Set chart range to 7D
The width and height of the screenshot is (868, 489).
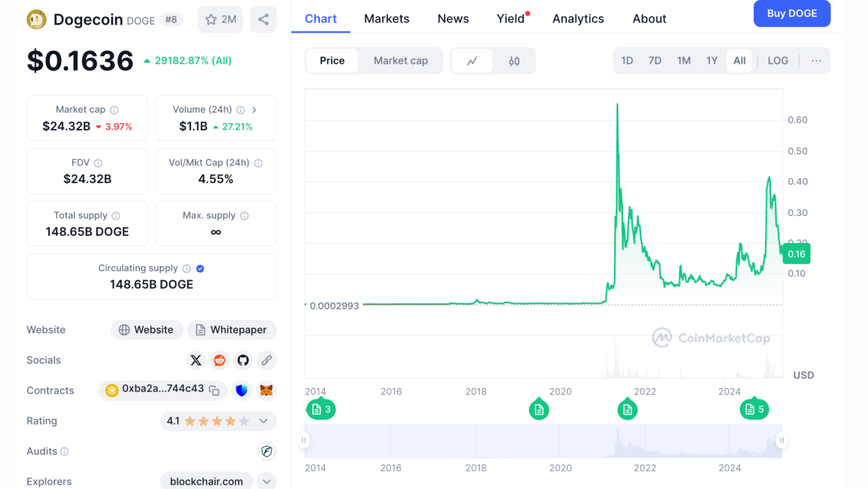point(655,61)
